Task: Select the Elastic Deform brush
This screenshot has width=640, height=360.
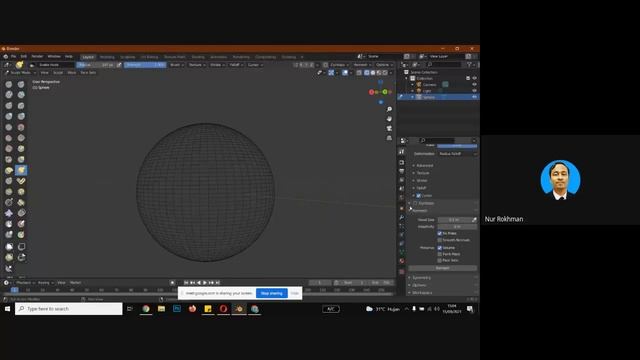Action: [x=9, y=170]
